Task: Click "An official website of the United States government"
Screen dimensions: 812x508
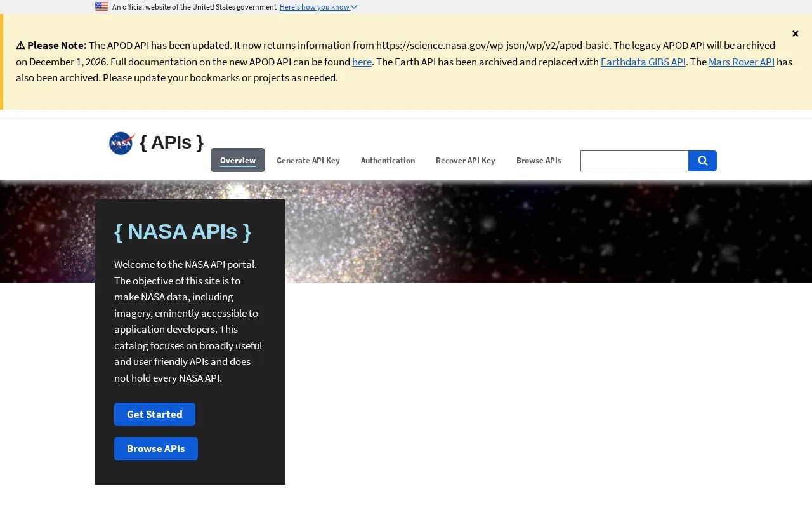Action: pos(194,7)
